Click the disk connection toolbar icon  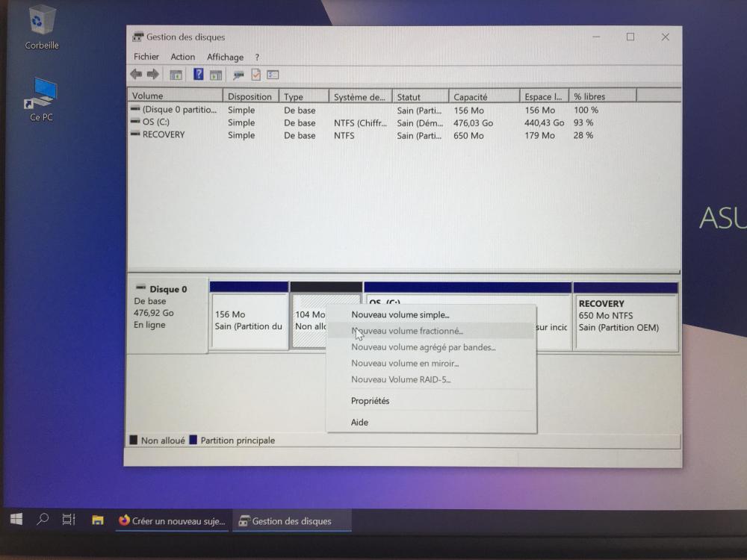238,75
